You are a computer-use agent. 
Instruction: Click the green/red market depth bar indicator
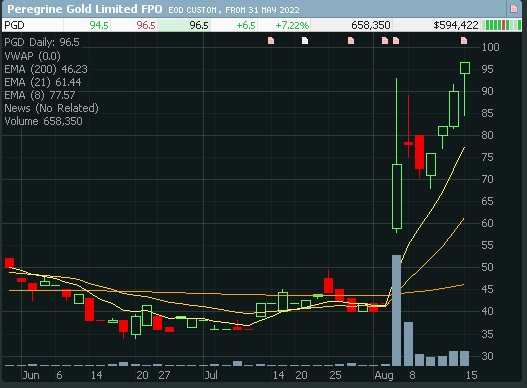[x=501, y=25]
